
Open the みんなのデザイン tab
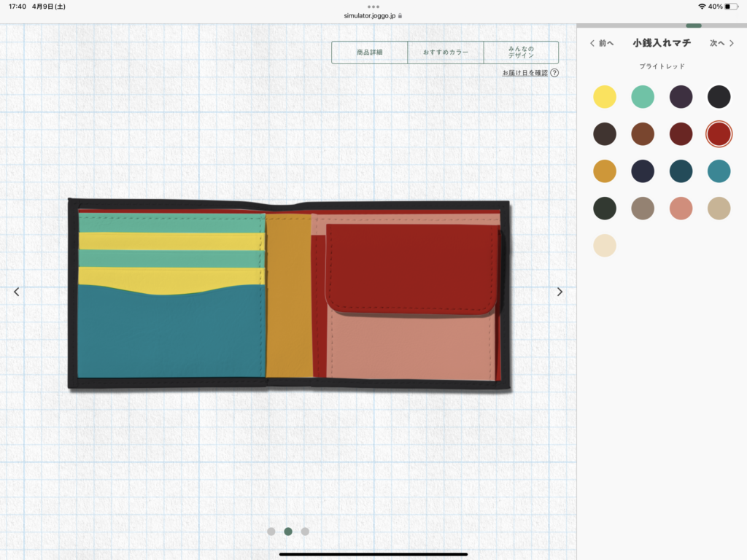521,52
